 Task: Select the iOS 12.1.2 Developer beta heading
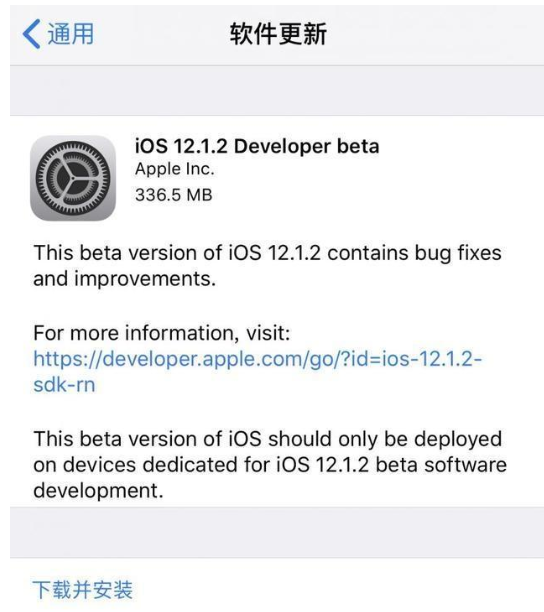[x=257, y=146]
